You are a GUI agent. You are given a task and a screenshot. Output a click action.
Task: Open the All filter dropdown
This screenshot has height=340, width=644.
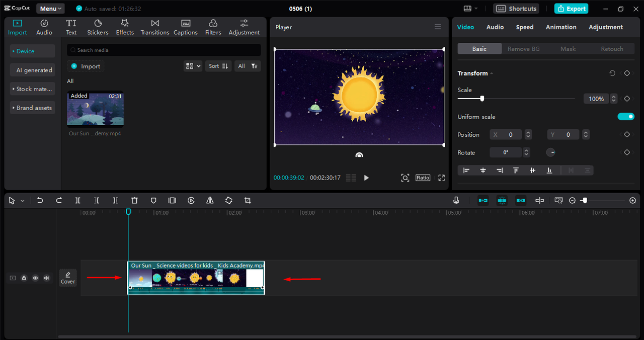click(x=248, y=66)
